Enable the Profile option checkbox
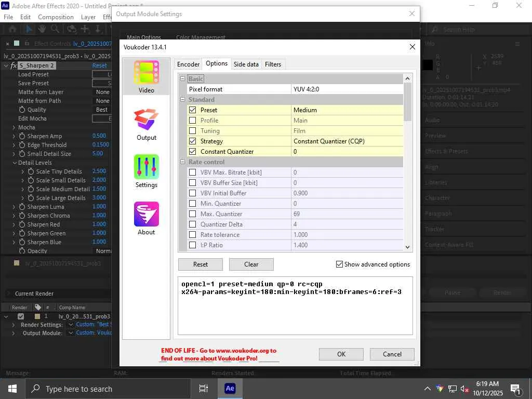532x399 pixels. (x=192, y=121)
